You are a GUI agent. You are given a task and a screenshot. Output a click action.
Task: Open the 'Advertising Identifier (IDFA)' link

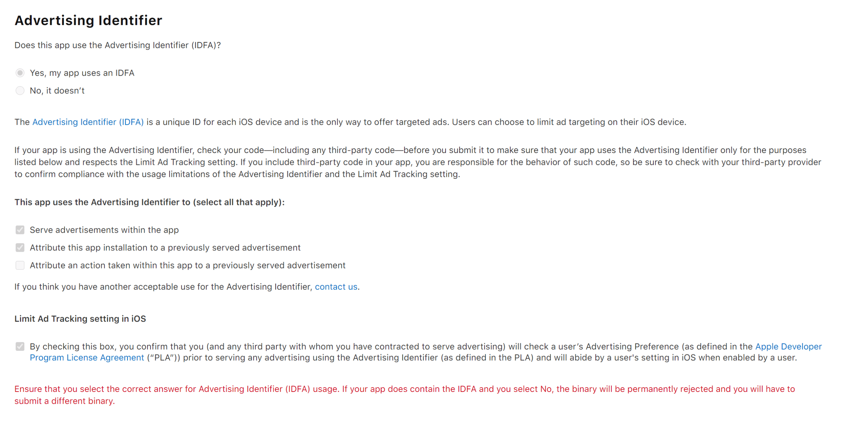coord(88,122)
